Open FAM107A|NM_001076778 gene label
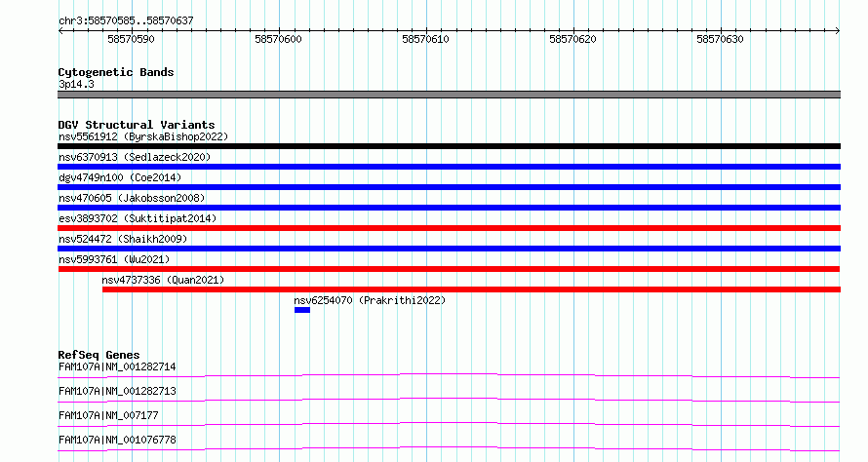The height and width of the screenshot is (462, 868). pos(117,440)
